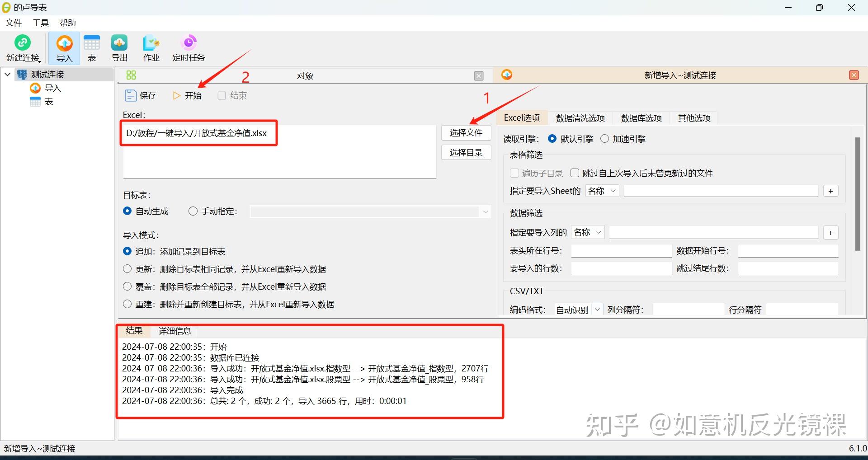This screenshot has width=868, height=460.
Task: Enable the 遍历子目录 checkbox
Action: (x=514, y=173)
